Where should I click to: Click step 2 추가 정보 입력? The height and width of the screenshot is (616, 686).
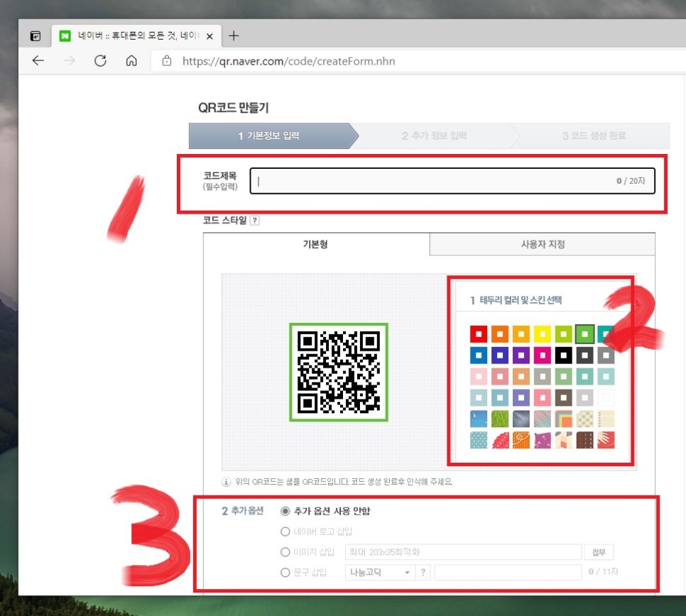[x=434, y=136]
